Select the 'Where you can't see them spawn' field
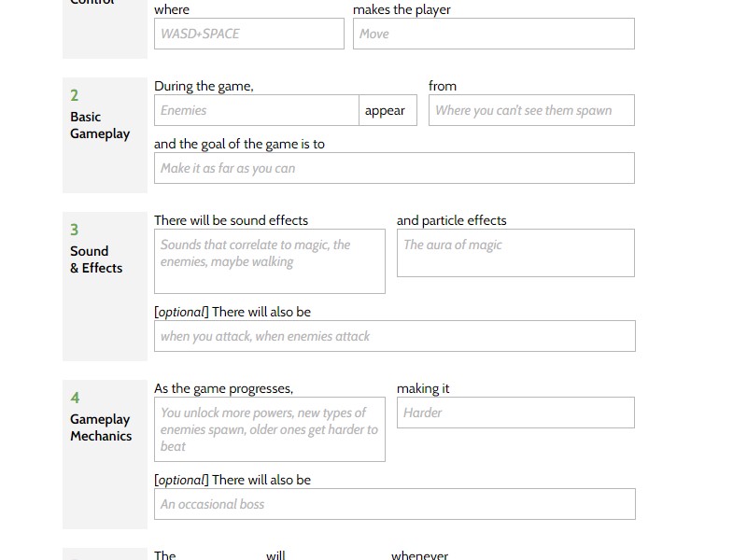 pyautogui.click(x=531, y=110)
